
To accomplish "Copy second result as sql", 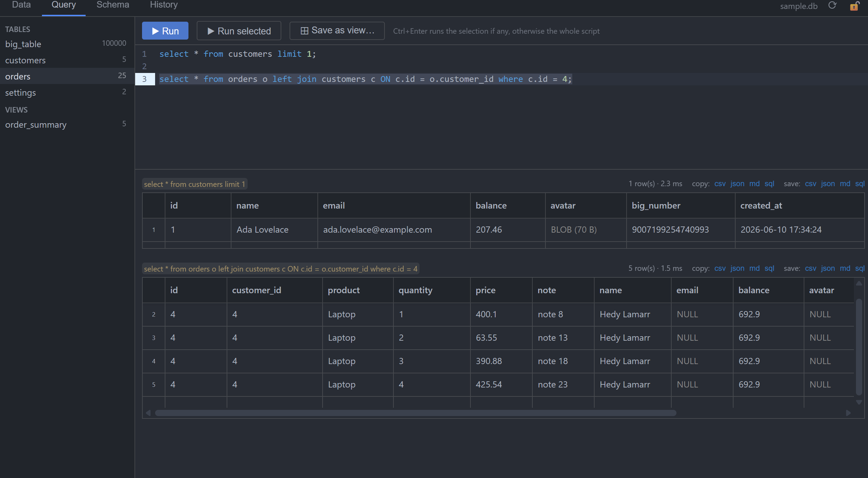I will click(x=769, y=268).
